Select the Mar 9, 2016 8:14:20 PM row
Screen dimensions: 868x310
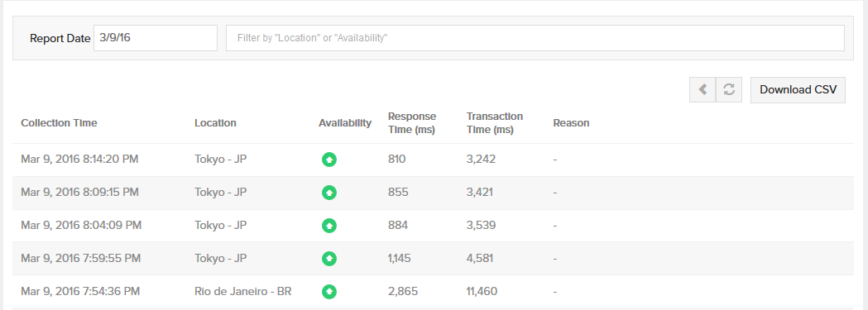click(433, 160)
